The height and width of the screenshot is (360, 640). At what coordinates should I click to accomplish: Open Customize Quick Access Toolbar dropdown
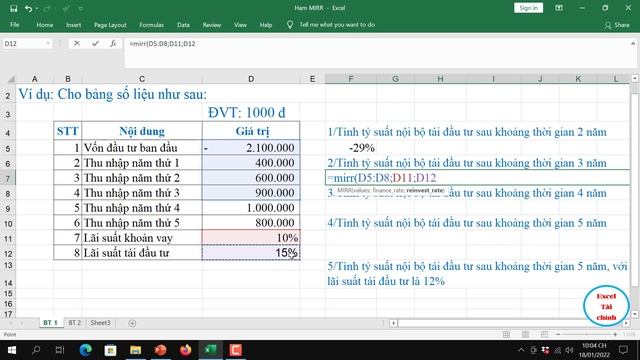point(80,9)
